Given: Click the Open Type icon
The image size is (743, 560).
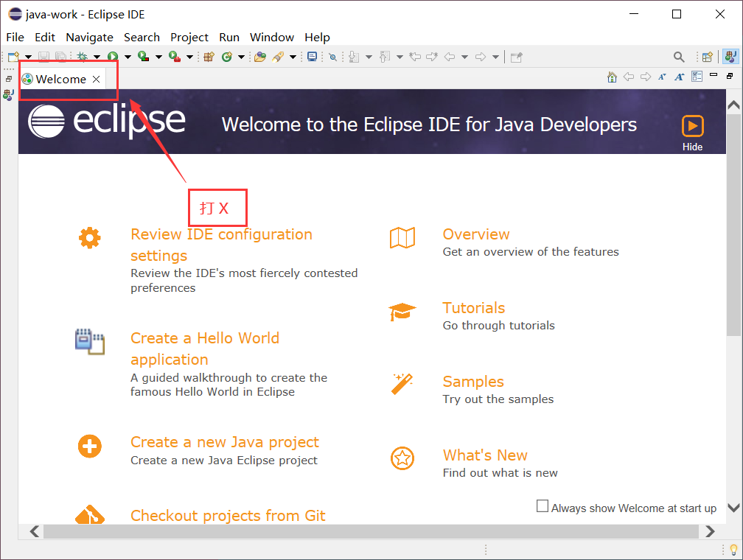Looking at the screenshot, I should pyautogui.click(x=259, y=57).
